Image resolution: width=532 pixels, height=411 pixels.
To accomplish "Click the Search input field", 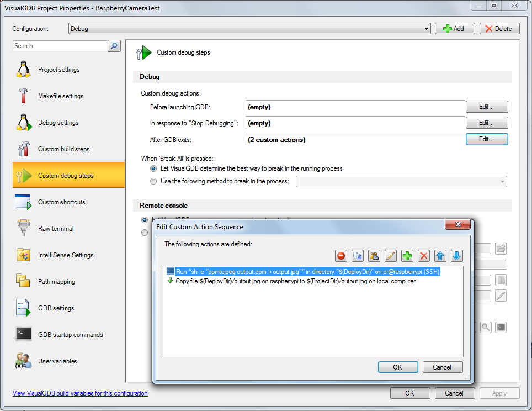I will coord(60,46).
